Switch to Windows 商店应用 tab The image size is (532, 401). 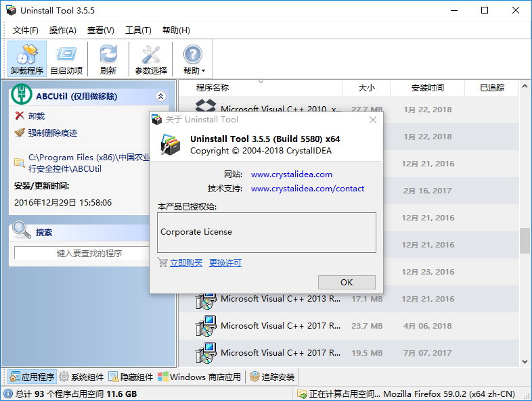click(x=200, y=377)
